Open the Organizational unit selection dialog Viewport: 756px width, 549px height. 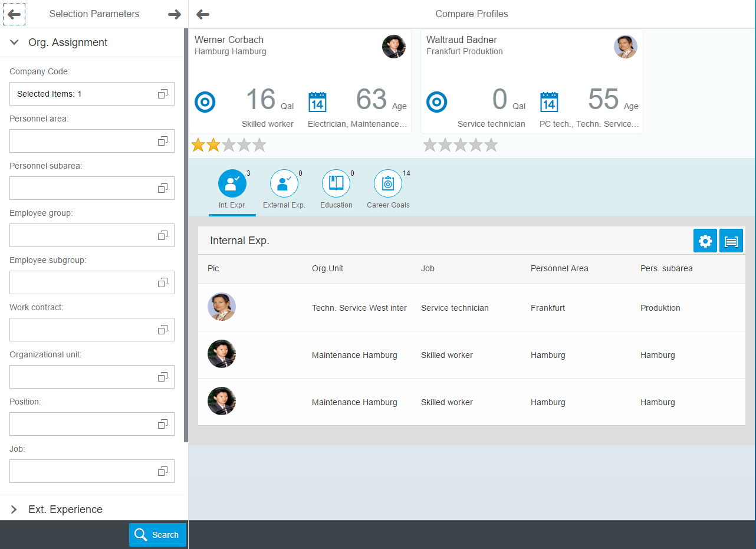click(x=163, y=376)
